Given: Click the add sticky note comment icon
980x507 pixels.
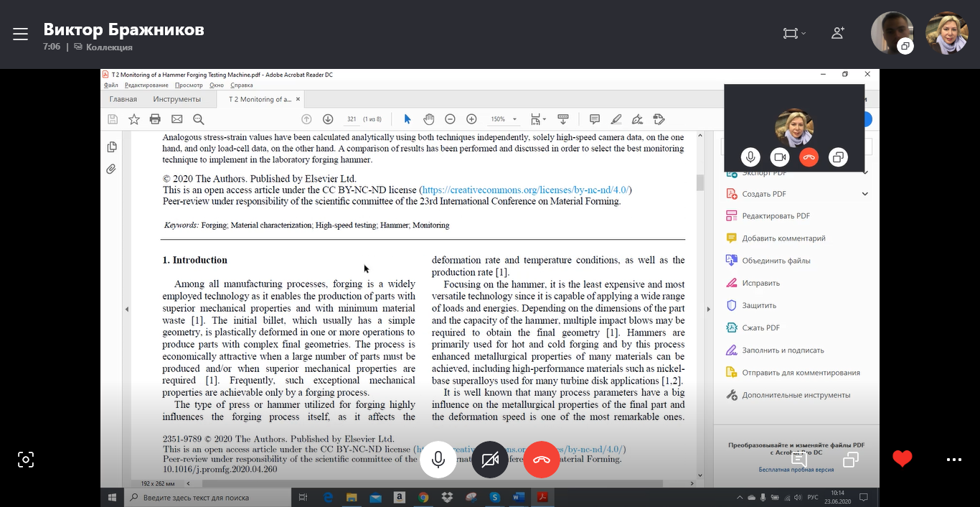Looking at the screenshot, I should 594,119.
